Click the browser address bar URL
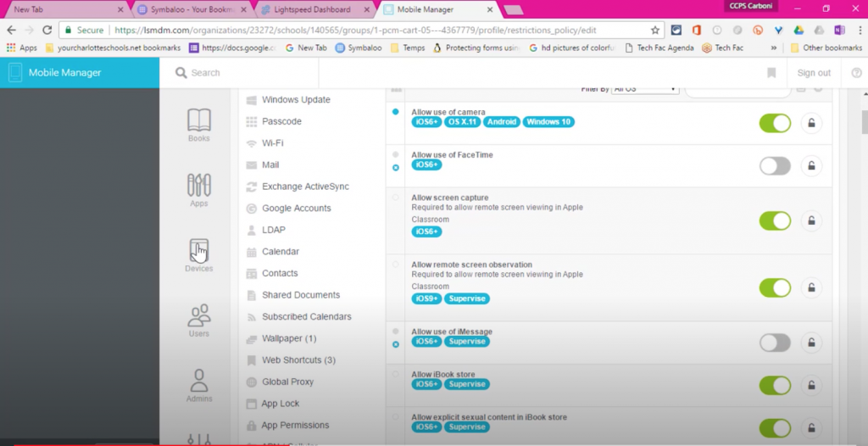Screen dimensions: 868x446 [x=355, y=30]
